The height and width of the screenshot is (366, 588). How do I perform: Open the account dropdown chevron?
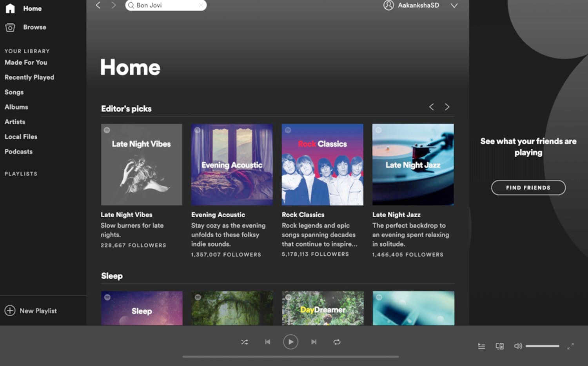click(x=454, y=5)
